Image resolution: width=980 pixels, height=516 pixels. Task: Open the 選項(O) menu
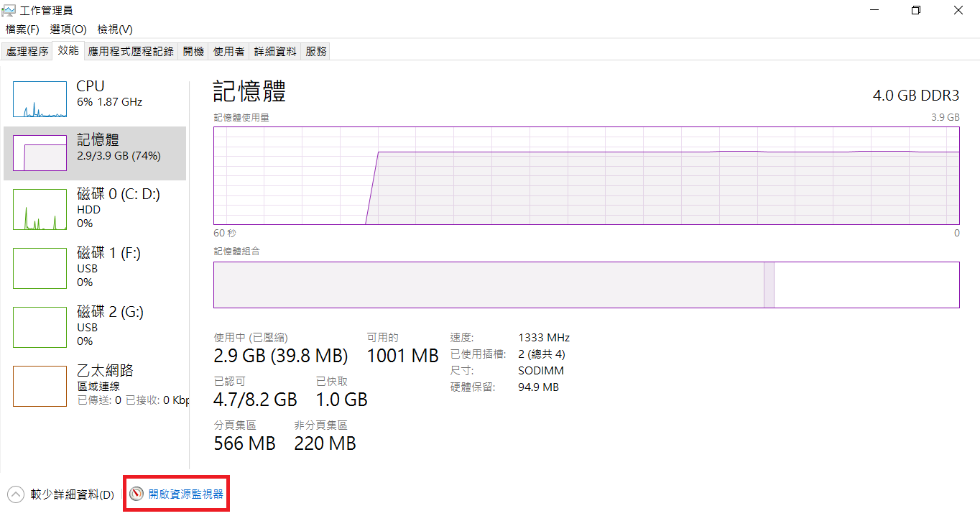click(x=68, y=29)
